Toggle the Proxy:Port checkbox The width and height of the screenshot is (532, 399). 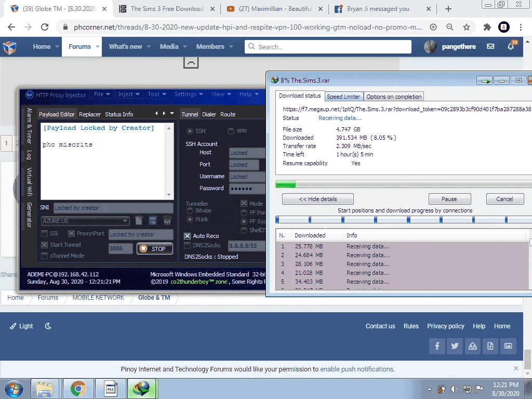tap(71, 233)
